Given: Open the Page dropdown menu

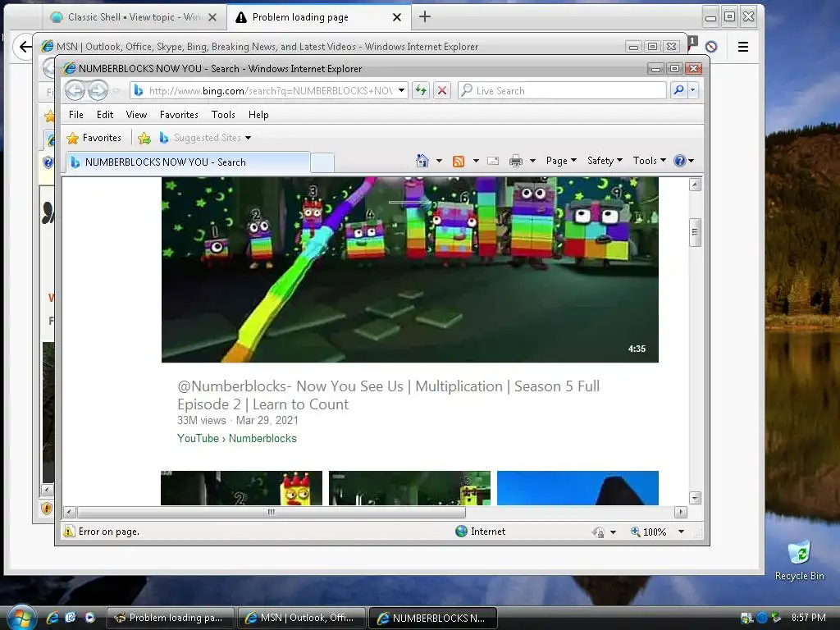Looking at the screenshot, I should [561, 161].
